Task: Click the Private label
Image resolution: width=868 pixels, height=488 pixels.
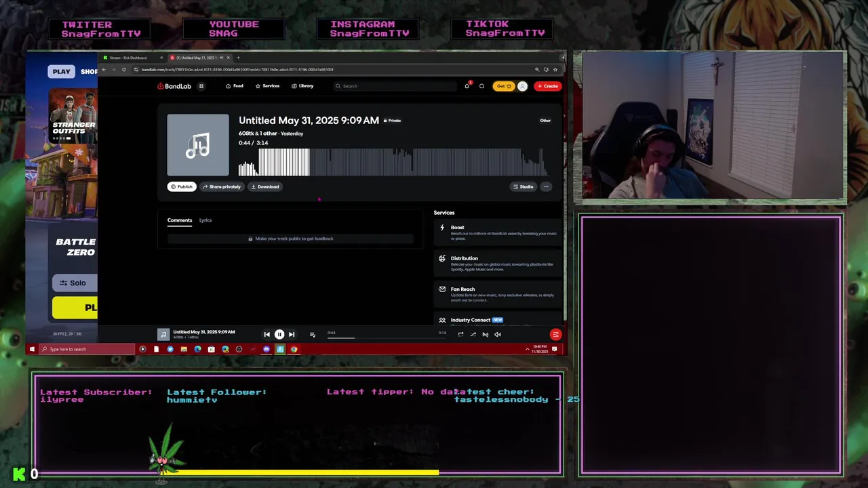Action: point(393,121)
